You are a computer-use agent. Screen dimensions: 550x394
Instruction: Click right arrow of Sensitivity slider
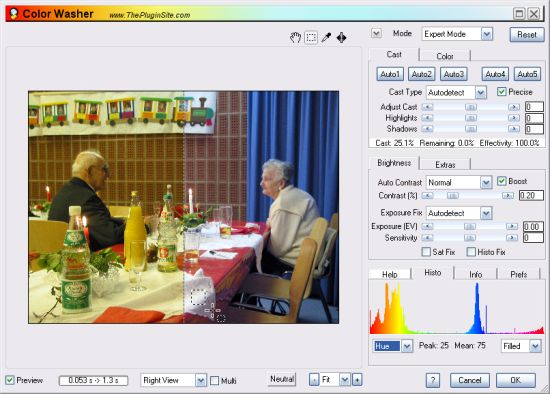point(512,238)
